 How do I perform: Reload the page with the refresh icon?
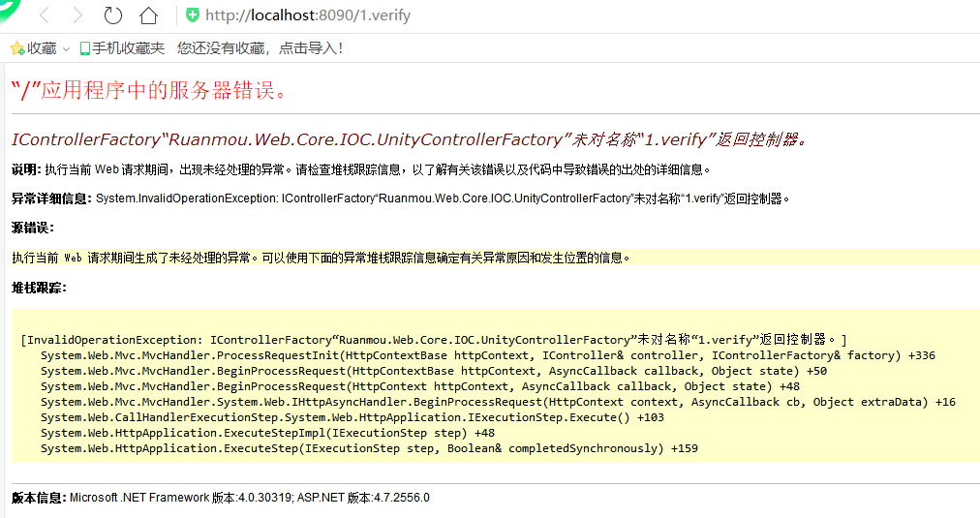click(x=112, y=15)
